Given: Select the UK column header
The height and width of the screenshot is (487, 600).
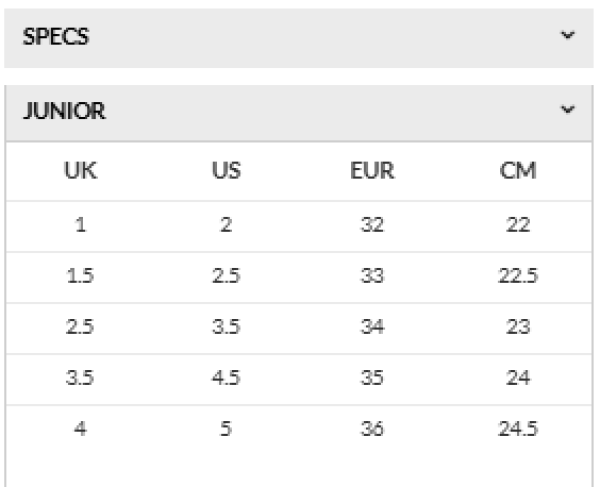Looking at the screenshot, I should tap(80, 170).
